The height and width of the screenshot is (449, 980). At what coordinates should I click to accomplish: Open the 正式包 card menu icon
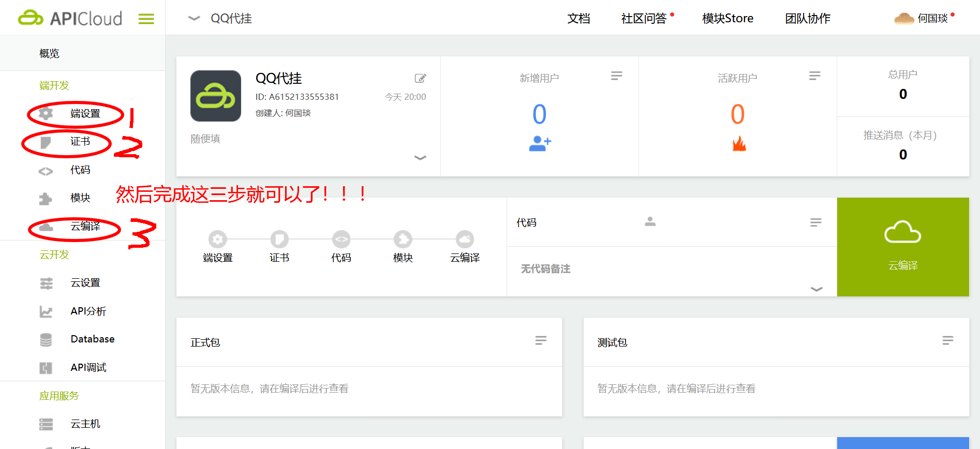click(541, 340)
